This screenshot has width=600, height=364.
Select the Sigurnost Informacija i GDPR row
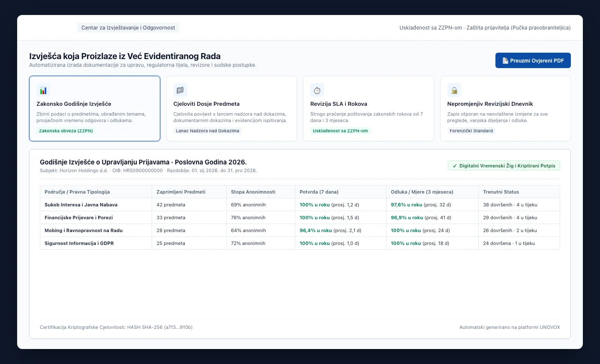[300, 243]
